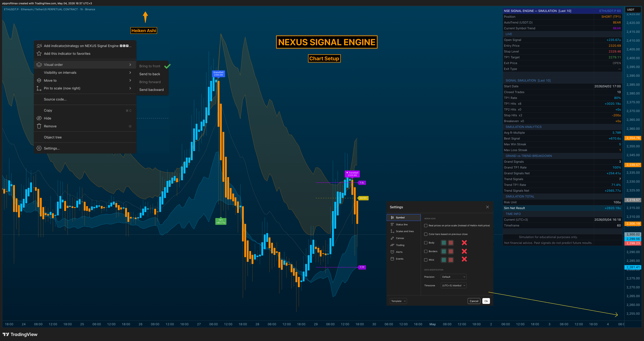This screenshot has width=644, height=341.
Task: Open the Wick green color swatch
Action: click(444, 260)
